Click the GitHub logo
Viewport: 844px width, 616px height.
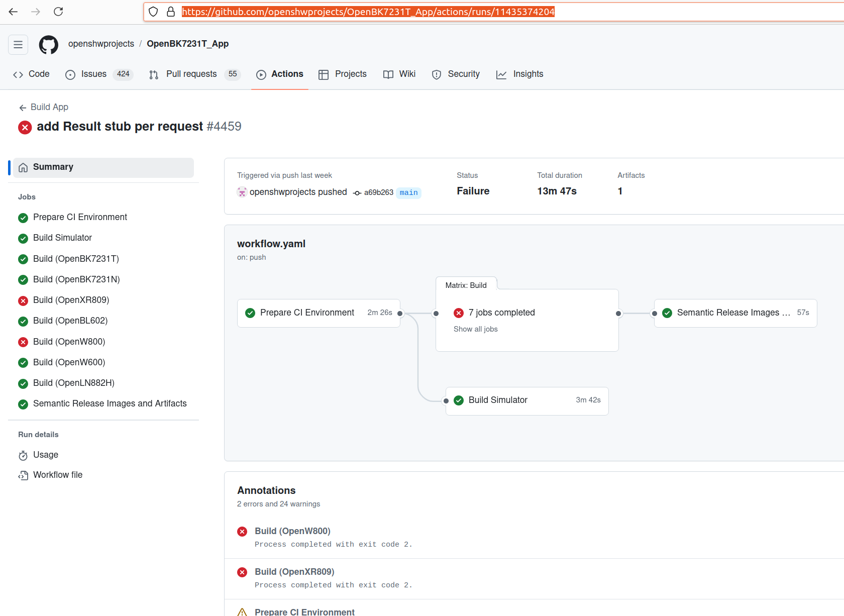click(49, 44)
